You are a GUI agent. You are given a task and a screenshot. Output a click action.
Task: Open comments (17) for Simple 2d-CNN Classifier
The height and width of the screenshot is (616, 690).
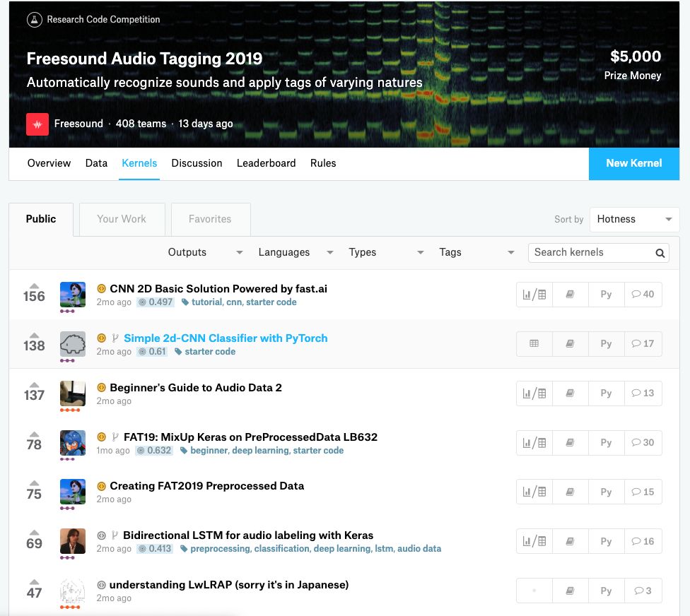coord(643,344)
